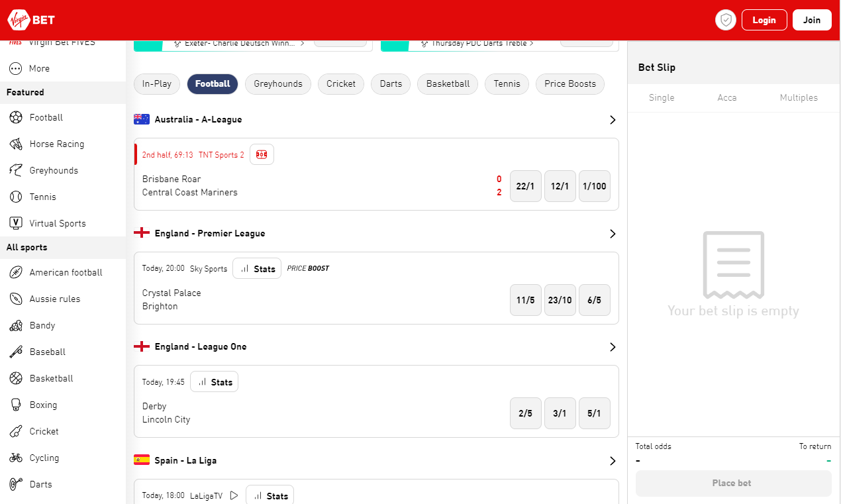Select the Football filter pill
841x504 pixels.
pyautogui.click(x=213, y=84)
